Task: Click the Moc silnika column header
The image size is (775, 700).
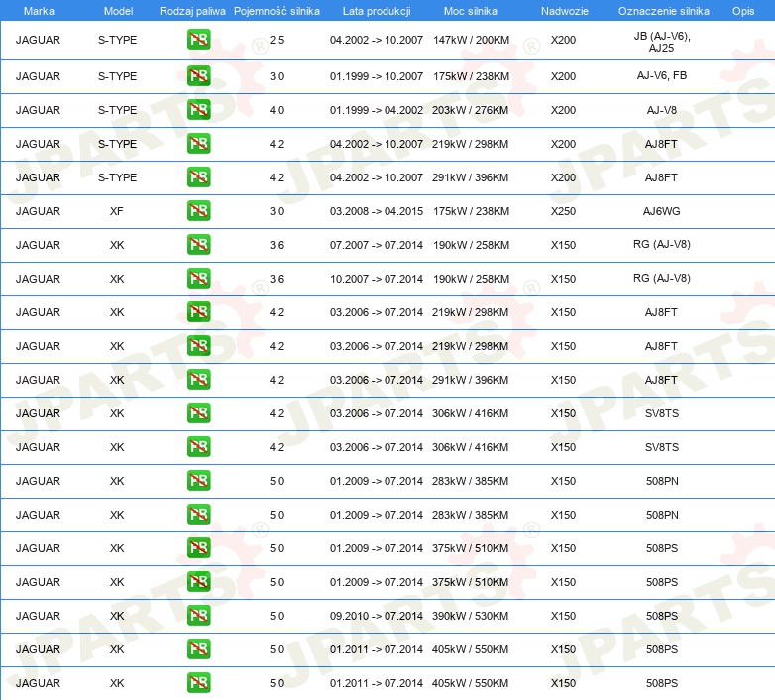Action: [x=471, y=10]
